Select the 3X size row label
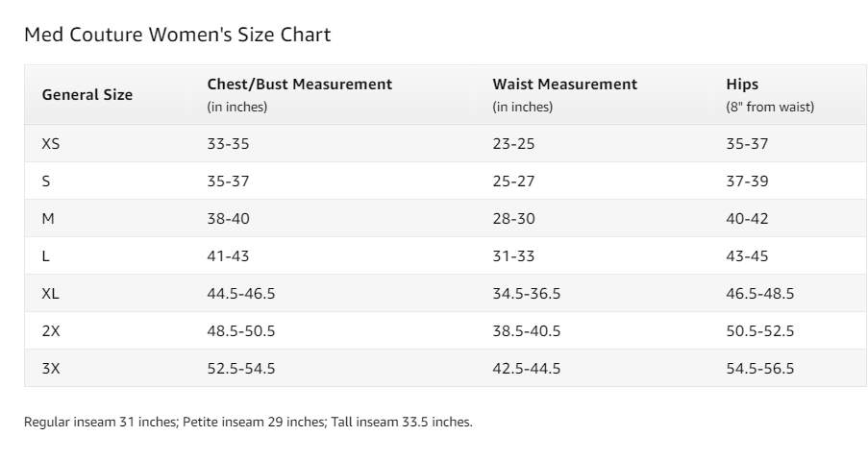 pos(51,369)
